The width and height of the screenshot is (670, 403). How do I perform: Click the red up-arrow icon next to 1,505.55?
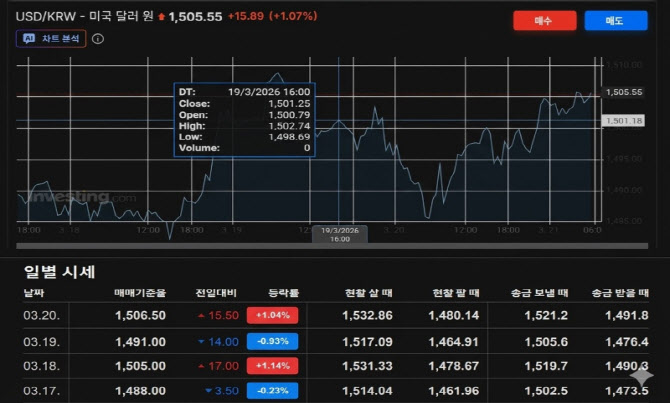point(162,18)
